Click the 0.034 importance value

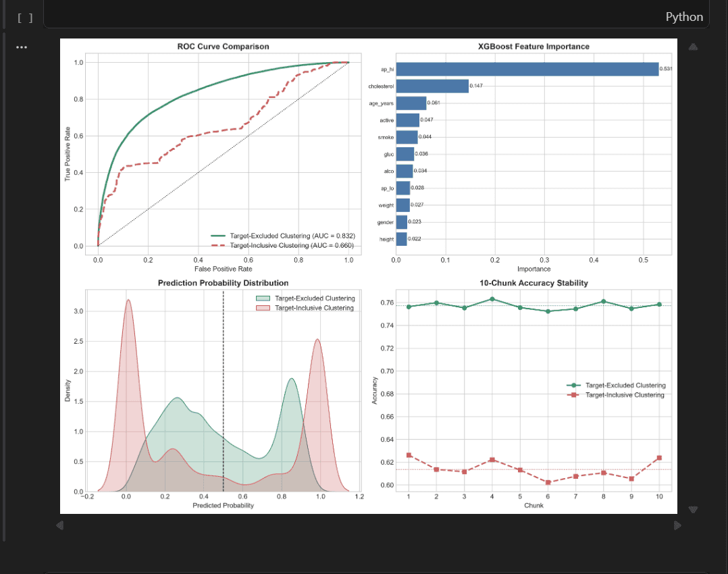(x=420, y=171)
